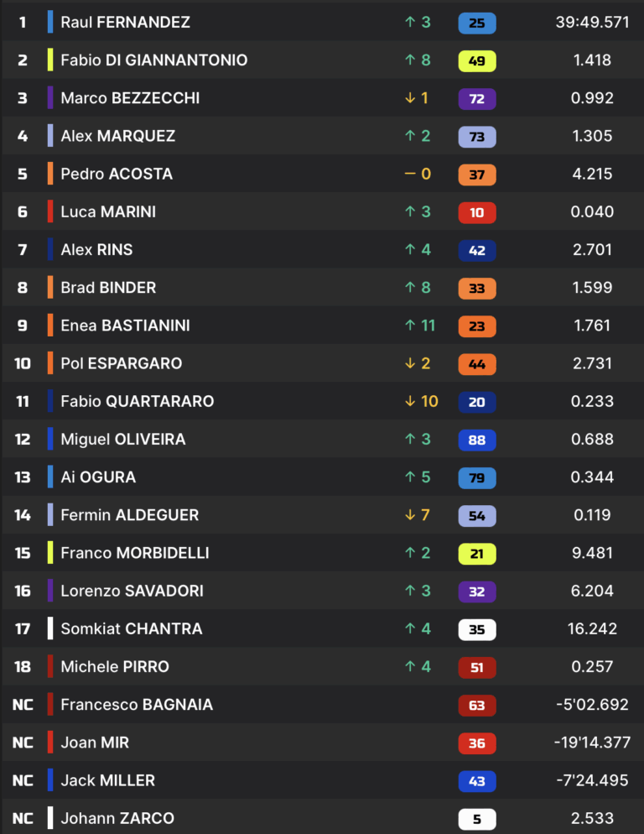Select Luca Marini's name

[108, 212]
